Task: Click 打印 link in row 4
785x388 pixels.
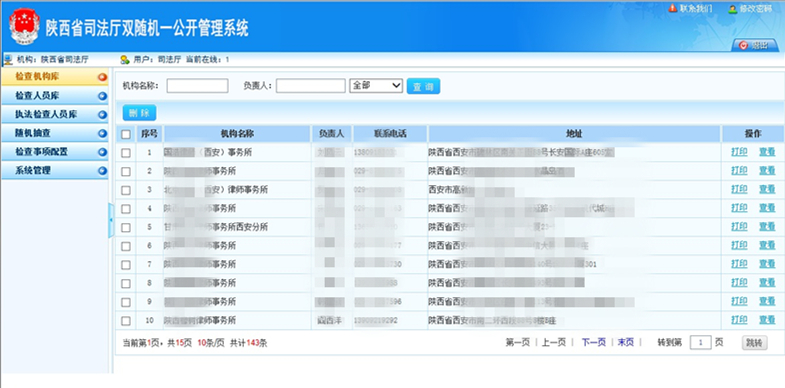Action: (739, 208)
